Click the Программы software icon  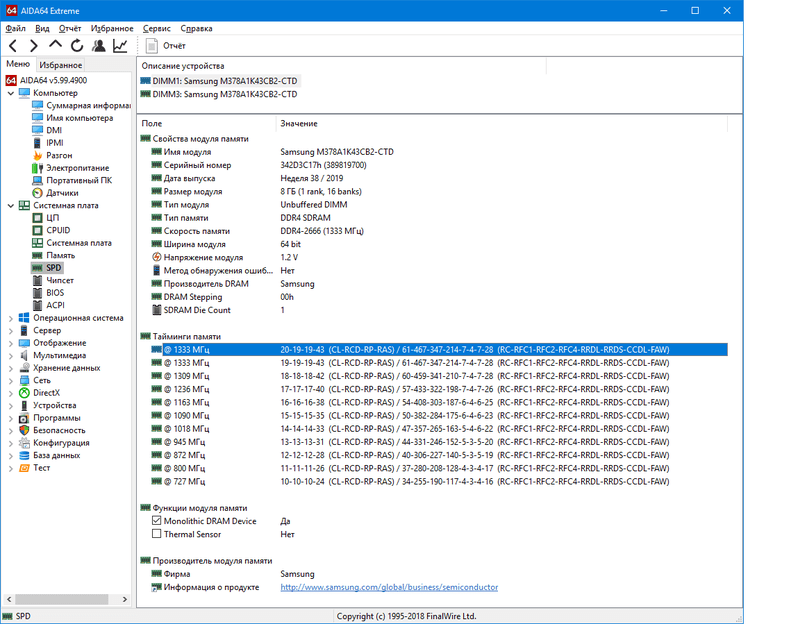pos(24,418)
